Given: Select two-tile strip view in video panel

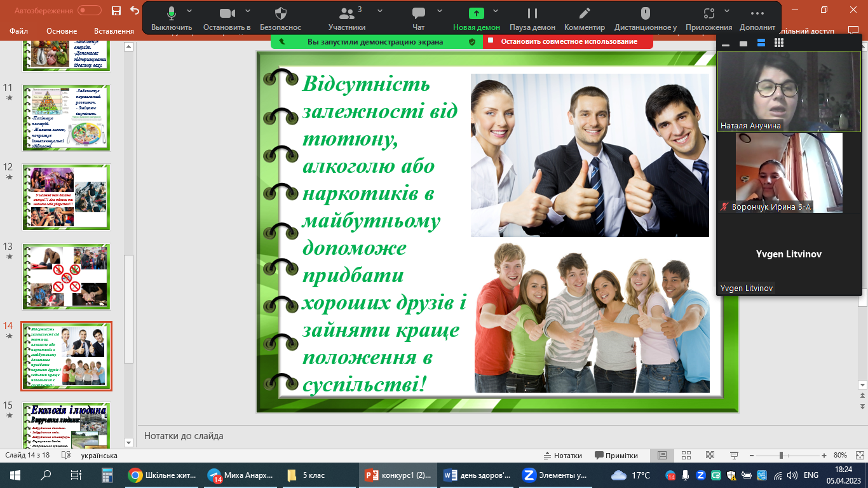Looking at the screenshot, I should point(761,43).
